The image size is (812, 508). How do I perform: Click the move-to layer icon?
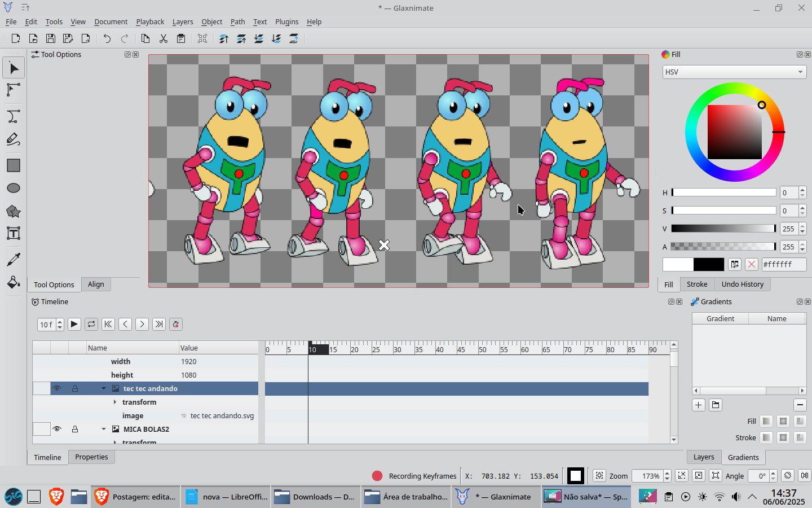point(294,38)
